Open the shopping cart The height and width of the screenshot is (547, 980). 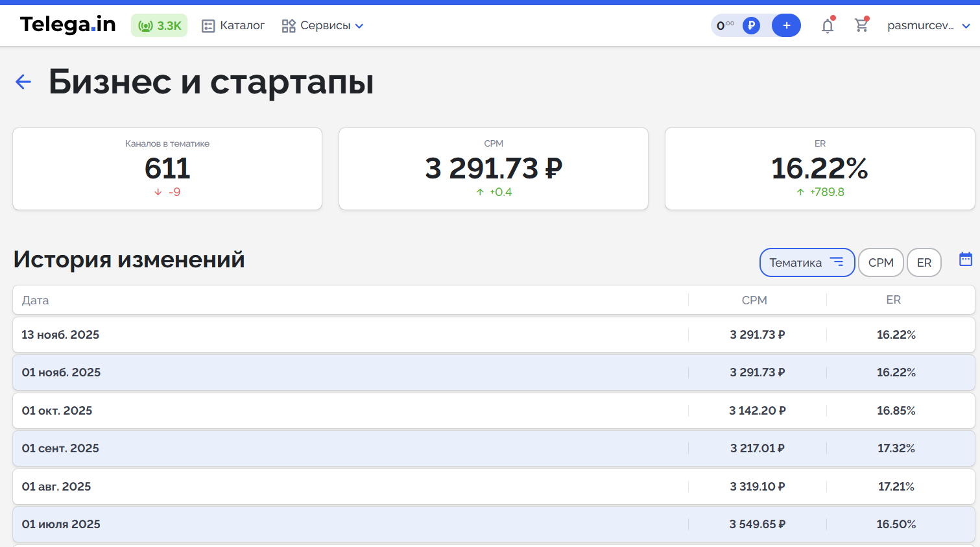(861, 25)
